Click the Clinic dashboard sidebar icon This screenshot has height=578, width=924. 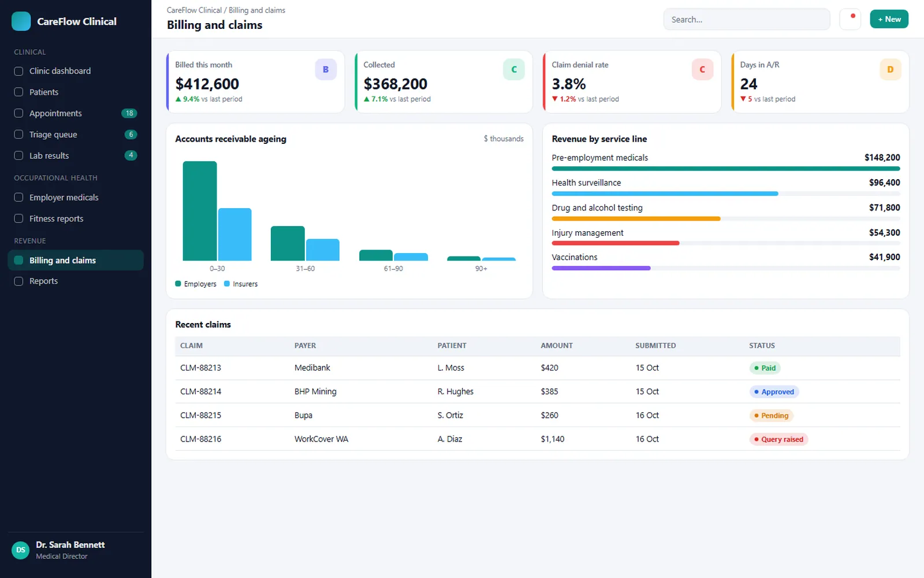click(x=18, y=71)
